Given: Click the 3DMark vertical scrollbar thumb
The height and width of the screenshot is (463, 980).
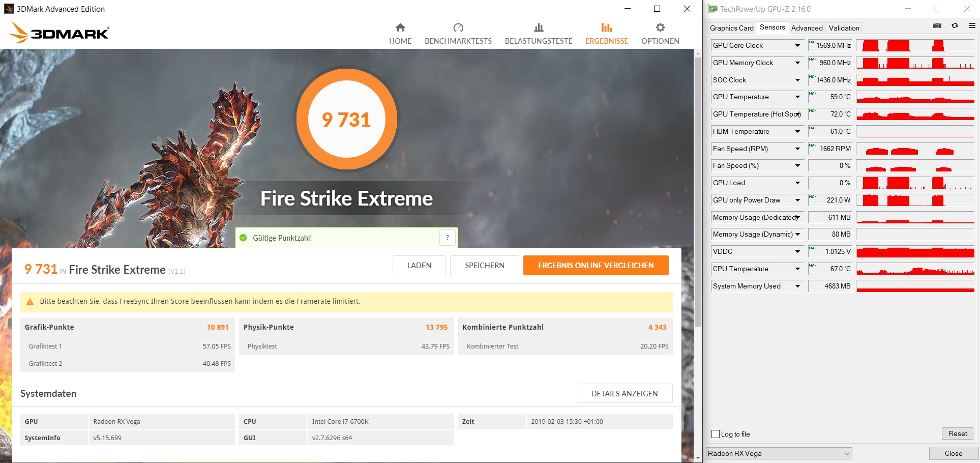Looking at the screenshot, I should [x=698, y=192].
